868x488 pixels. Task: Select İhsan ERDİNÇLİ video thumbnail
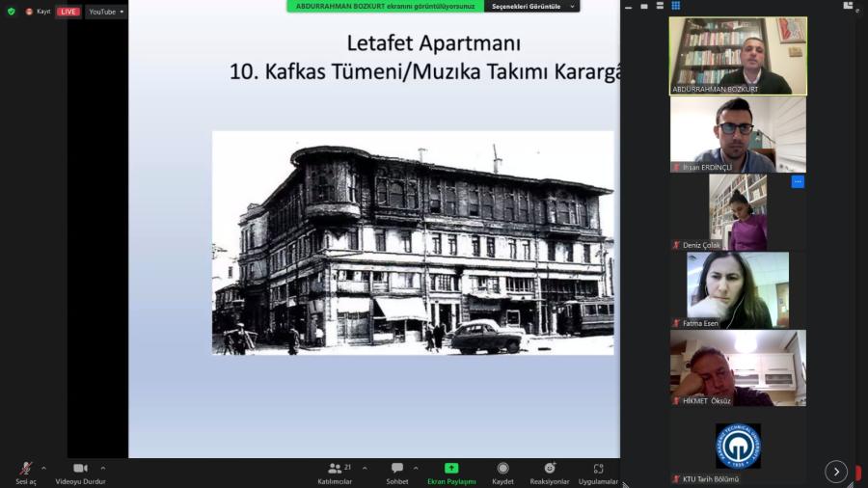coord(738,134)
